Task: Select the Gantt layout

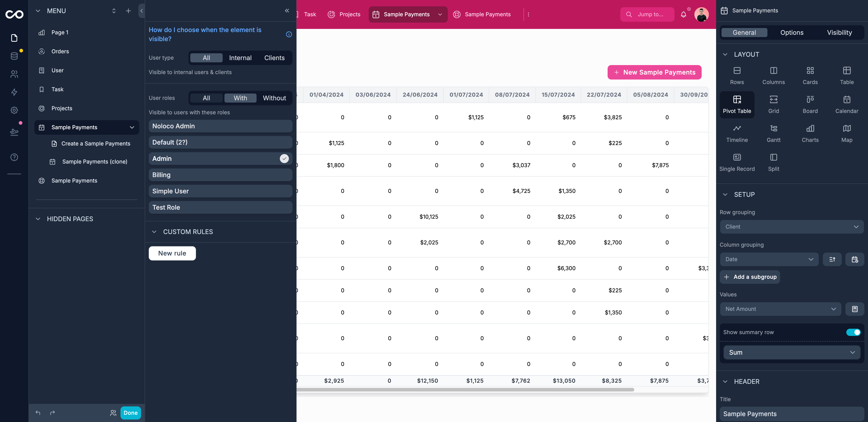Action: coord(774,134)
